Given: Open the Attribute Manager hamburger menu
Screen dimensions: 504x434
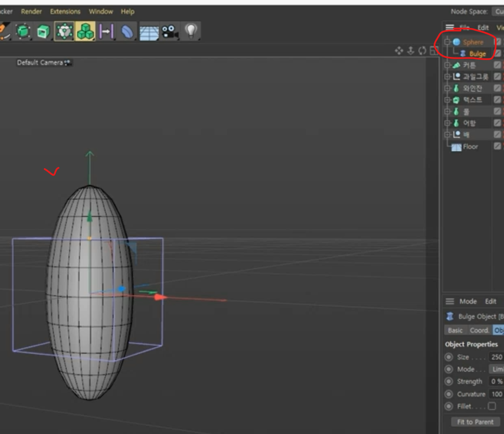Looking at the screenshot, I should coord(450,301).
